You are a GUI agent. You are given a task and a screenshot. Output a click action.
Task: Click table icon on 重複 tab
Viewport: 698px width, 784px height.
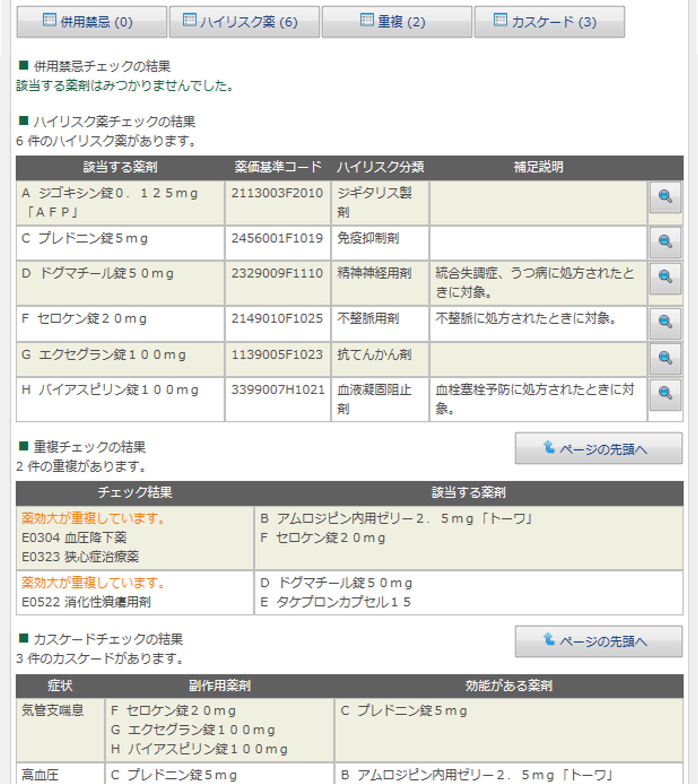(x=367, y=20)
